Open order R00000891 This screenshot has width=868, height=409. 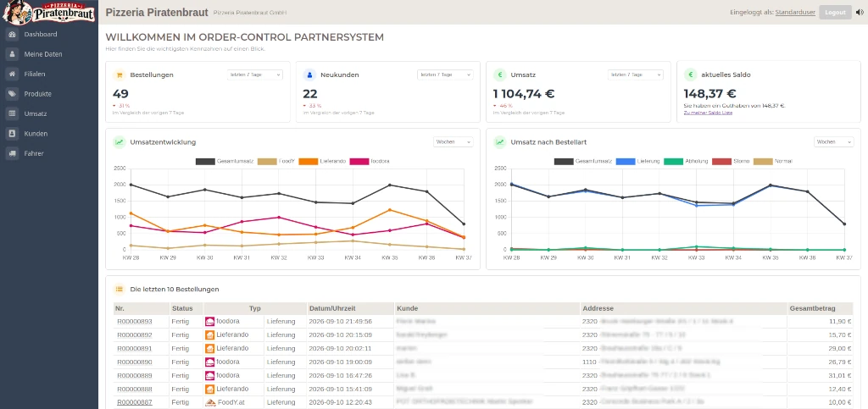(135, 349)
